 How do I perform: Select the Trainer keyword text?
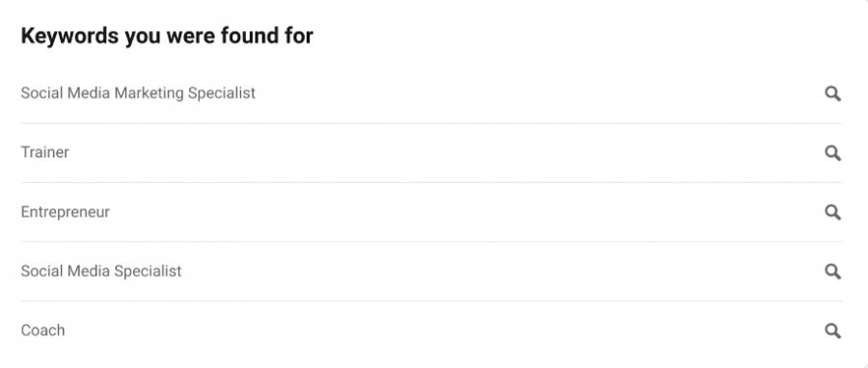pyautogui.click(x=44, y=152)
